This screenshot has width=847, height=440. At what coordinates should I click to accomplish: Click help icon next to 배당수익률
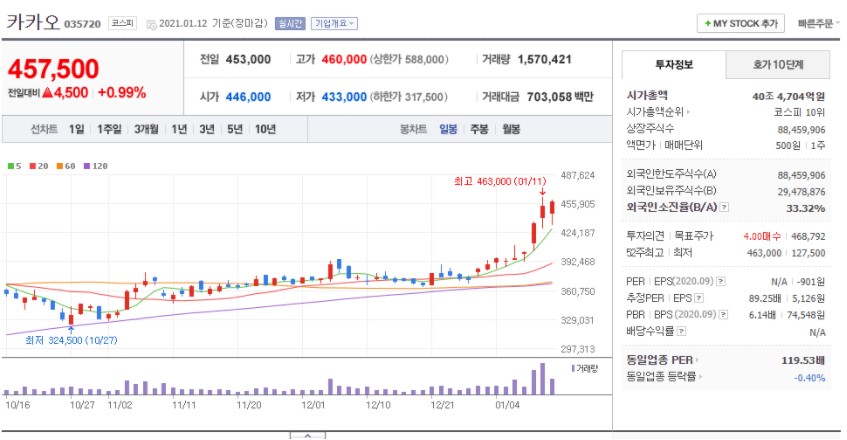pos(682,331)
